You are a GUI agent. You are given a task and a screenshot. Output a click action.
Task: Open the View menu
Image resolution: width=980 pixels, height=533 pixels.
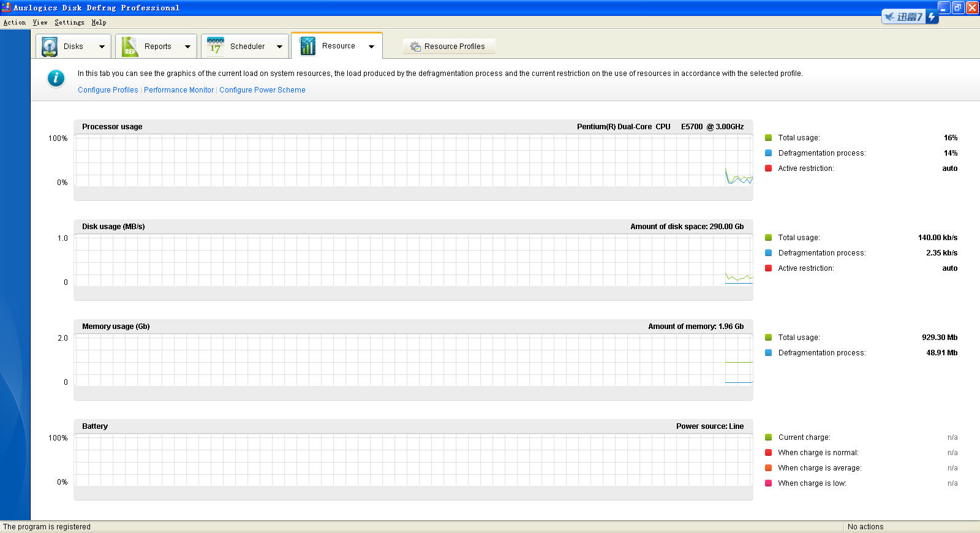pos(40,22)
